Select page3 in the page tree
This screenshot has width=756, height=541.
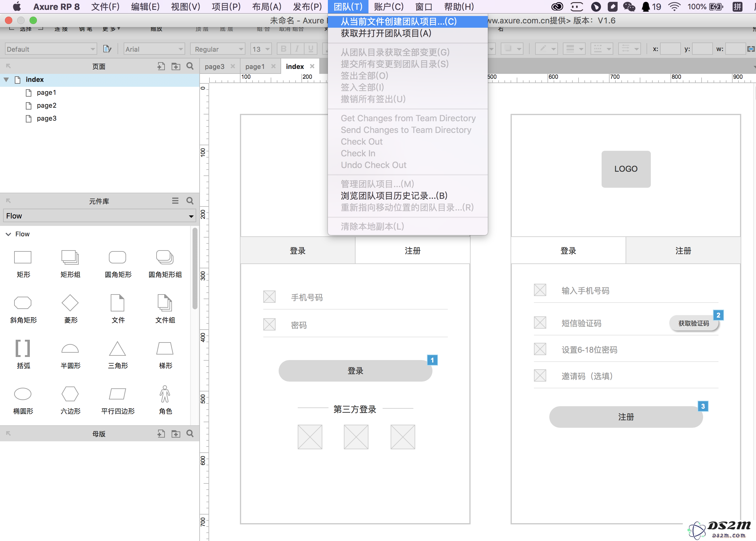46,118
